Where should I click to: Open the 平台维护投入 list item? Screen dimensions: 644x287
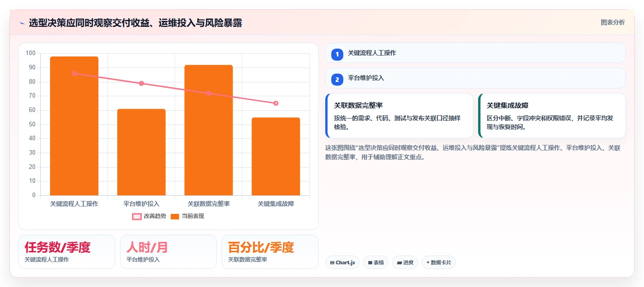[475, 78]
